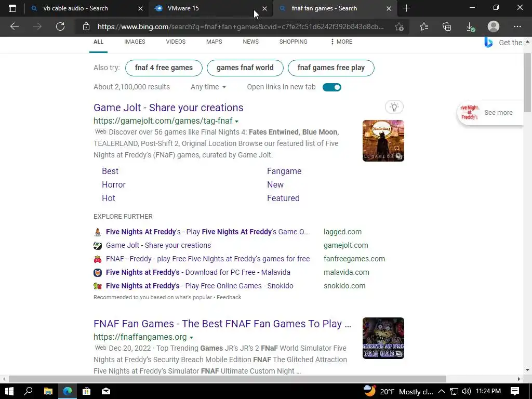Try 'games fnaf world' suggestion

[245, 68]
